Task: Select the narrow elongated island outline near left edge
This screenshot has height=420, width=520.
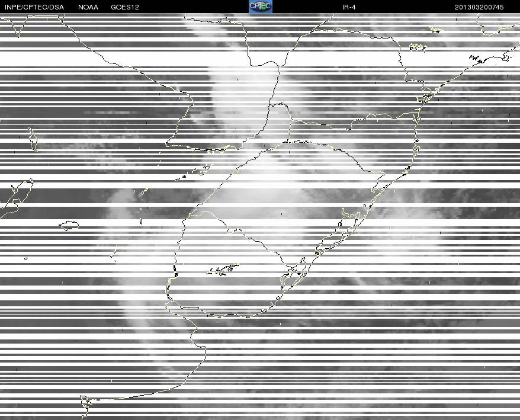Action: [x=33, y=139]
